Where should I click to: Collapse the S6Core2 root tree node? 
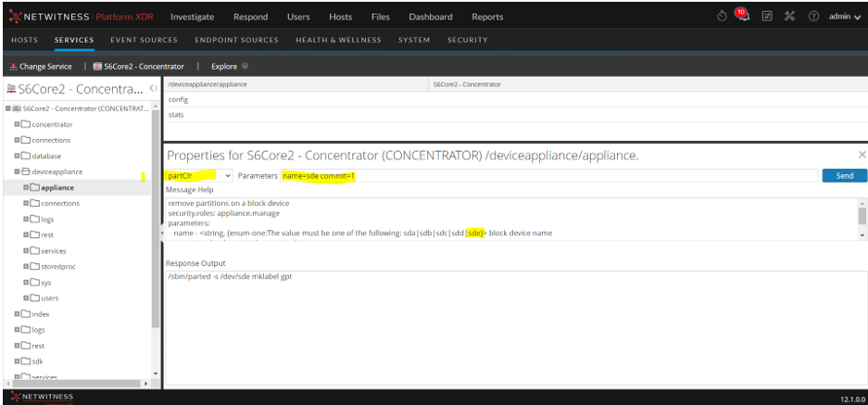coord(7,108)
